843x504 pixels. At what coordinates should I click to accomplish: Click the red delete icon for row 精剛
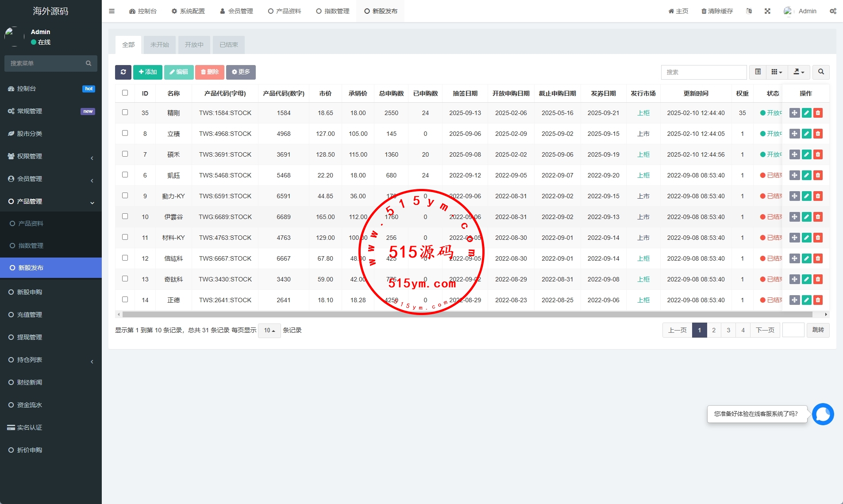818,113
